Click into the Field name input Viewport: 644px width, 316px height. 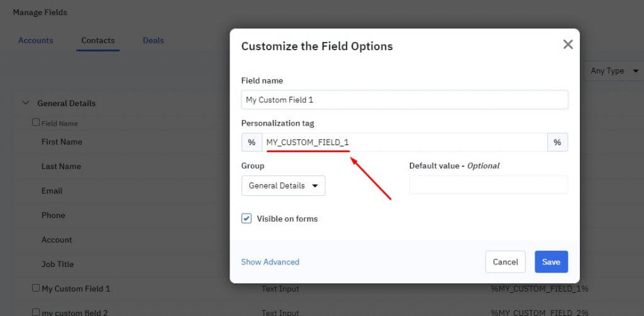(x=404, y=100)
